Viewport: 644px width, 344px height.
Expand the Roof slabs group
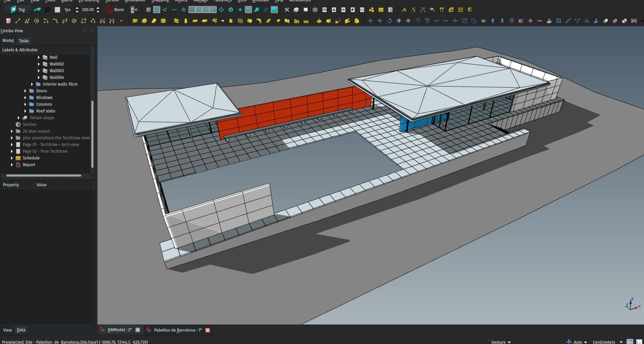(x=25, y=111)
